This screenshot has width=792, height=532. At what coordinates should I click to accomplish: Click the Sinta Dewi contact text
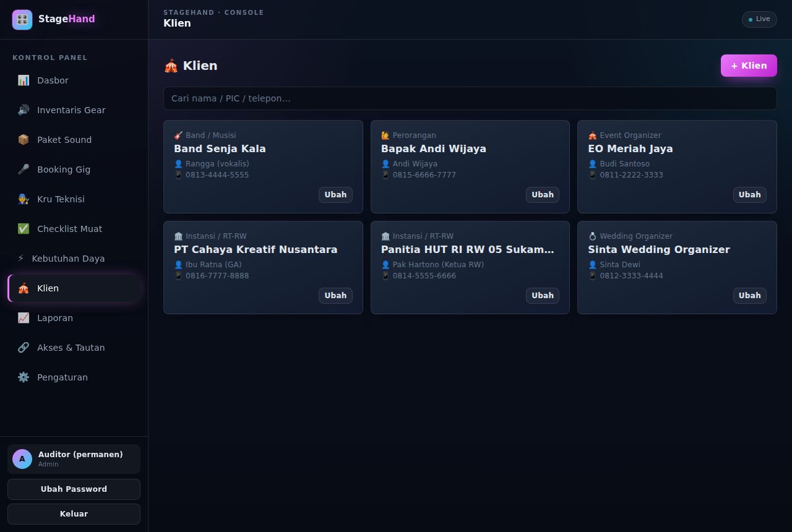[620, 265]
